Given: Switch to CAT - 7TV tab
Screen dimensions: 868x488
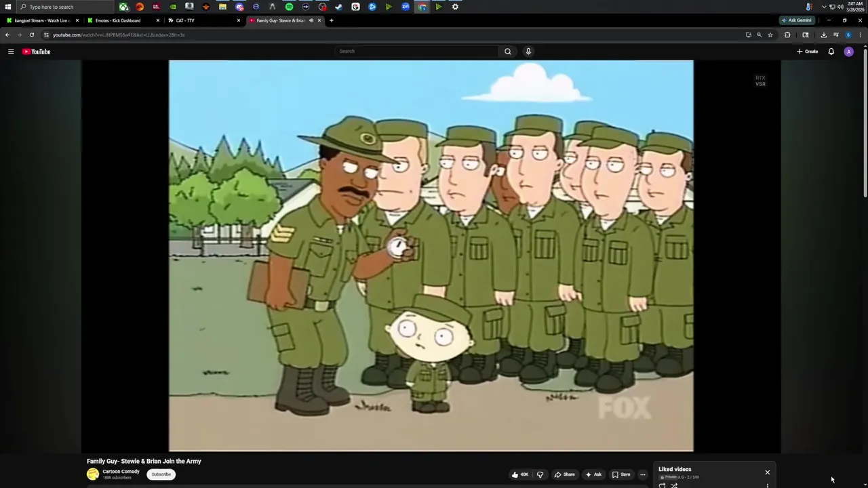Looking at the screenshot, I should pos(203,20).
